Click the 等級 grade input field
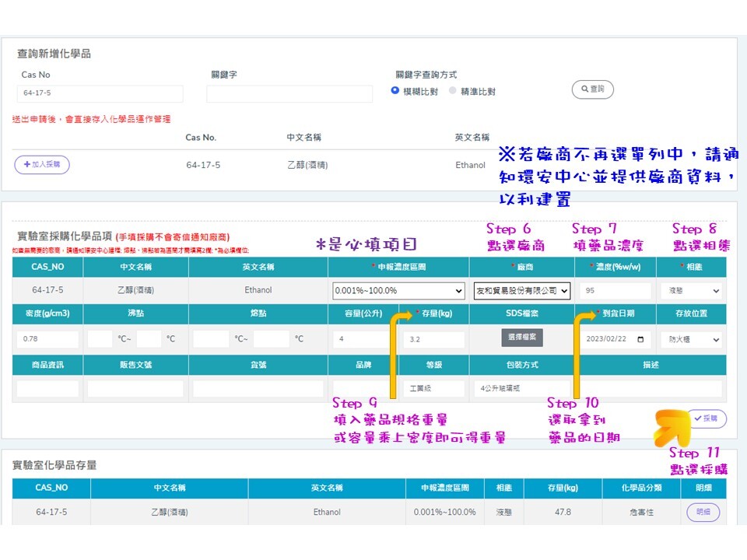 click(433, 388)
